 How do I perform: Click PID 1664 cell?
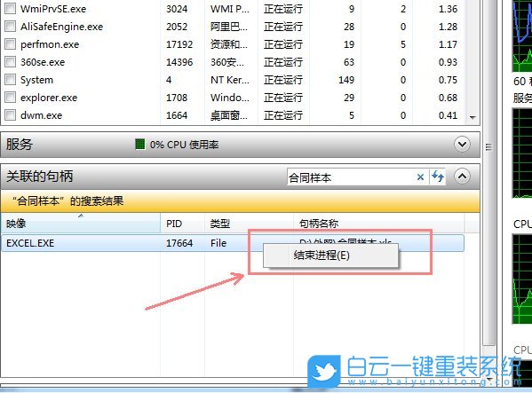(177, 115)
